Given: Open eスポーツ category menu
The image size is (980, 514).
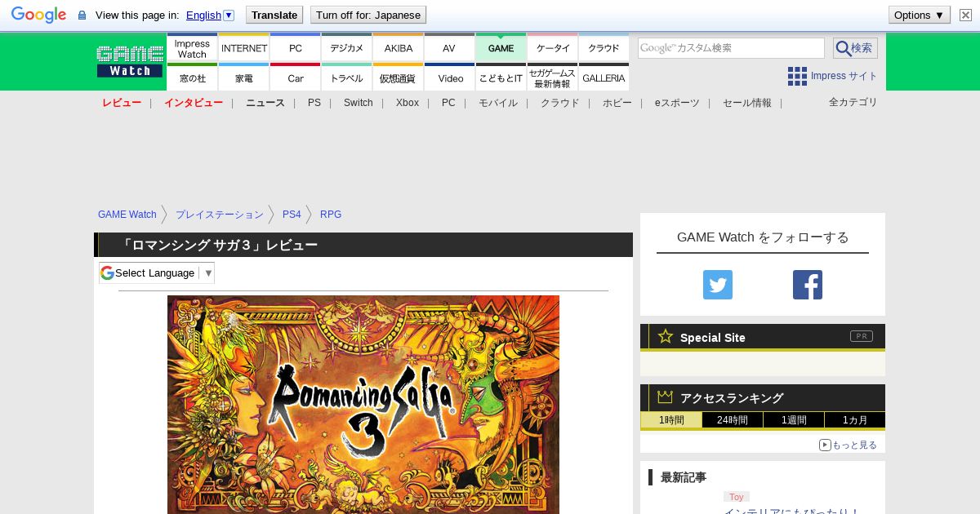Looking at the screenshot, I should pyautogui.click(x=677, y=103).
